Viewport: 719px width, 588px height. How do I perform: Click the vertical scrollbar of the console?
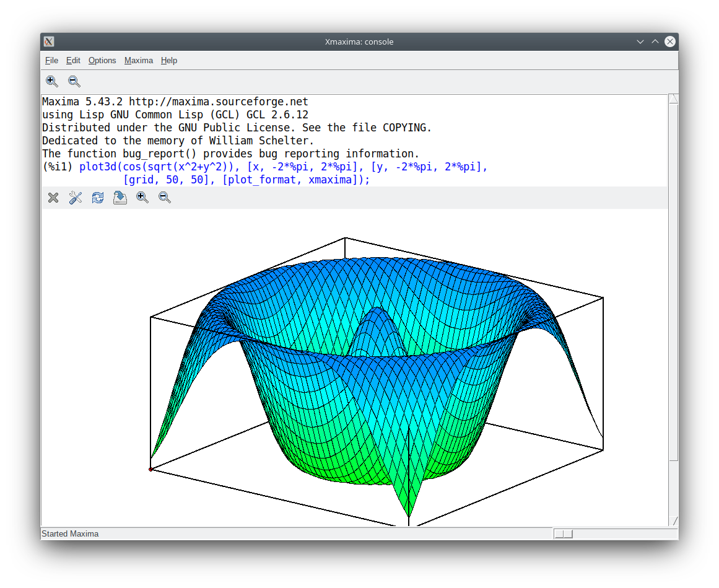click(x=673, y=310)
